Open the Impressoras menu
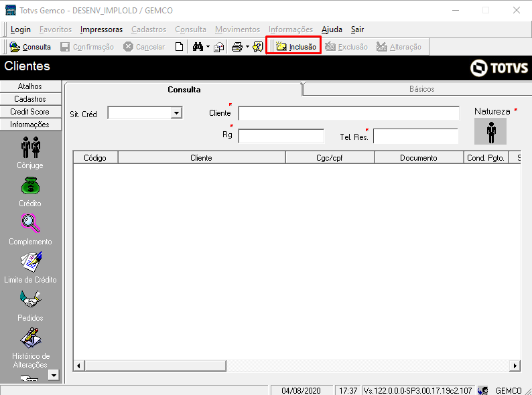532x395 pixels. [x=101, y=29]
